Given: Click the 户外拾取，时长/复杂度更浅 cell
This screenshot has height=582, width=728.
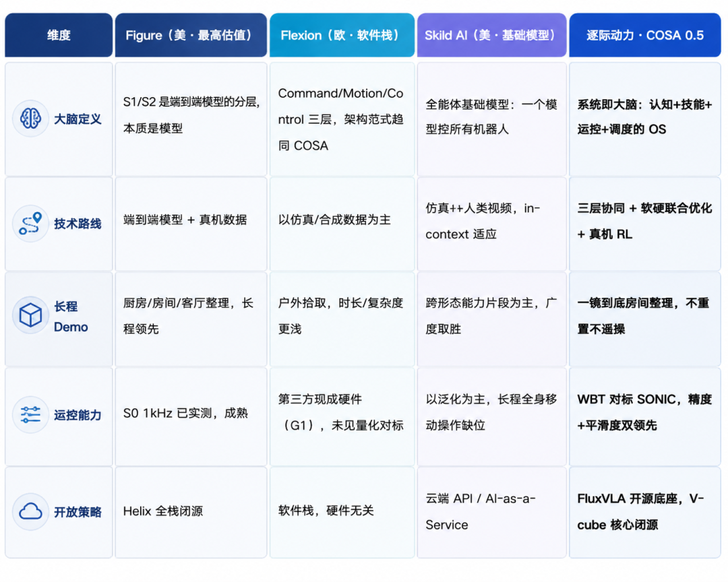Looking at the screenshot, I should (342, 319).
